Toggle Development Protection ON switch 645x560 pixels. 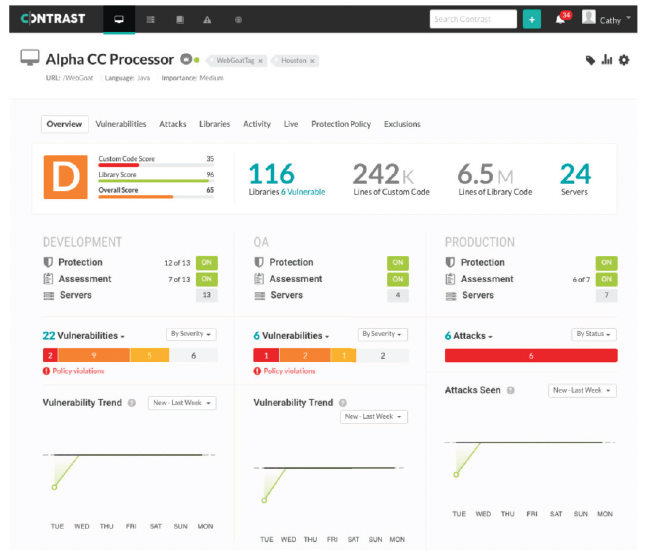(206, 262)
